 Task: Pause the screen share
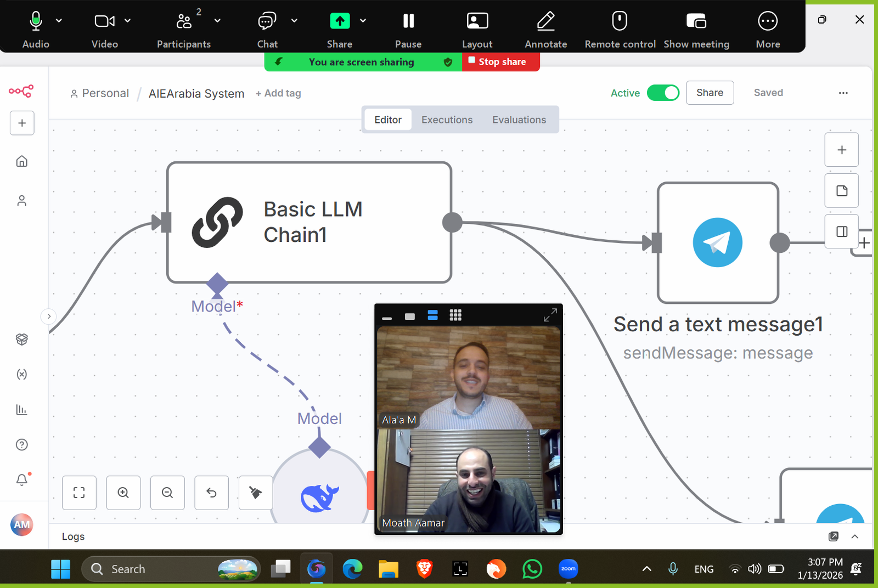tap(408, 21)
